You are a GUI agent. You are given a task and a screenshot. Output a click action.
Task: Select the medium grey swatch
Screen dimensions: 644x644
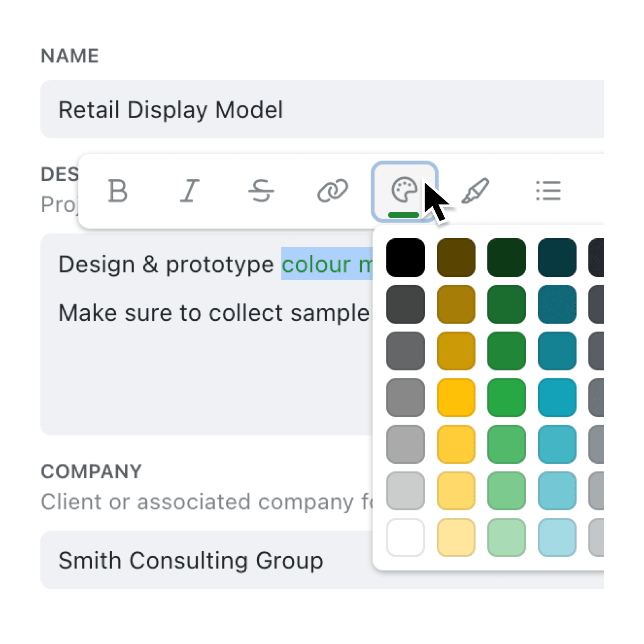point(405,397)
